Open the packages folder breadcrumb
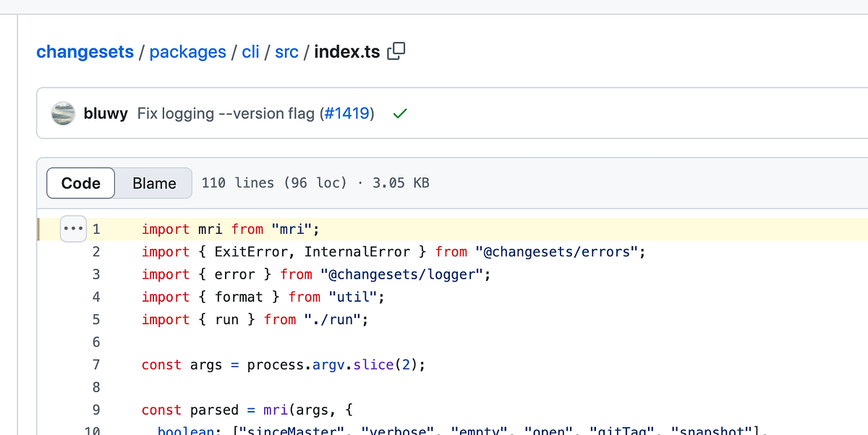 188,51
